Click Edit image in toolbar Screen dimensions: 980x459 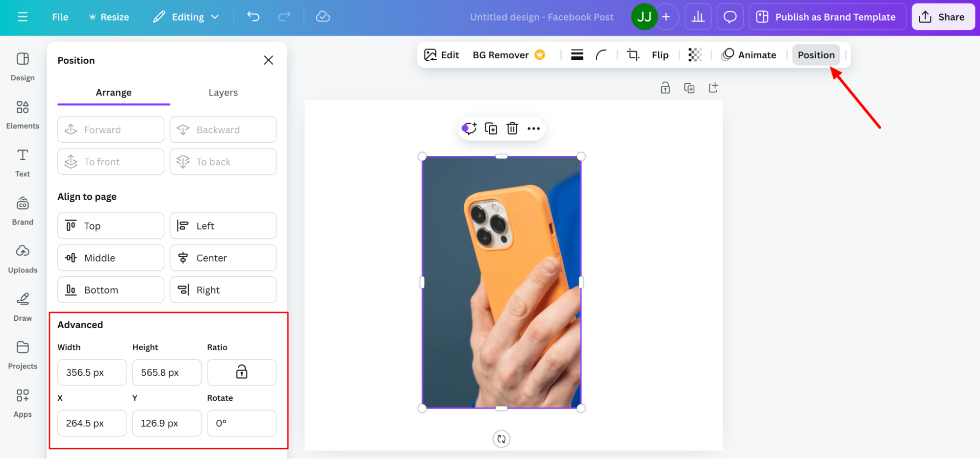coord(442,55)
